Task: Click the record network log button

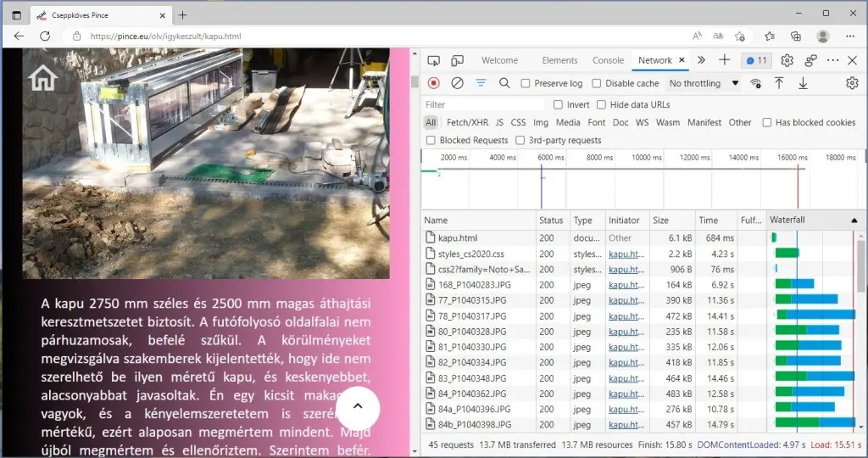Action: [x=433, y=83]
